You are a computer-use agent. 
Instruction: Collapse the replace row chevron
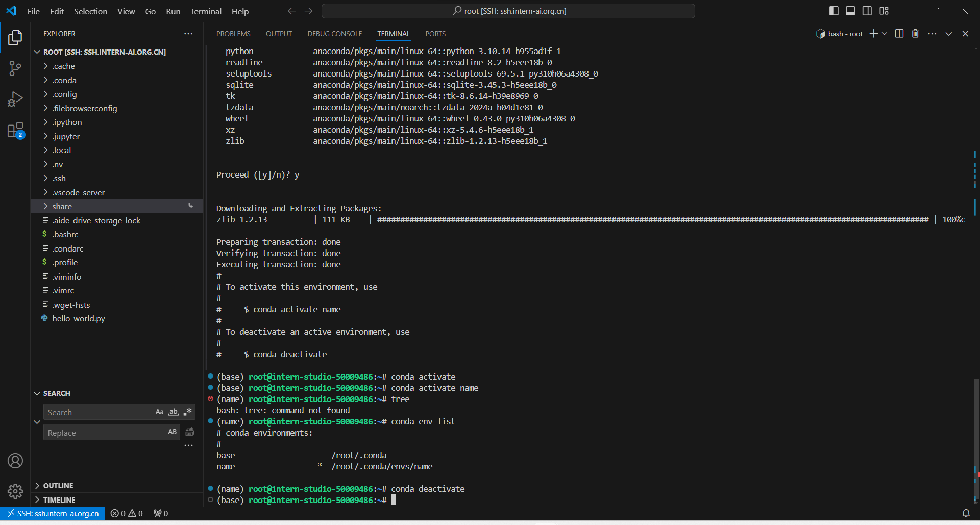click(x=37, y=422)
